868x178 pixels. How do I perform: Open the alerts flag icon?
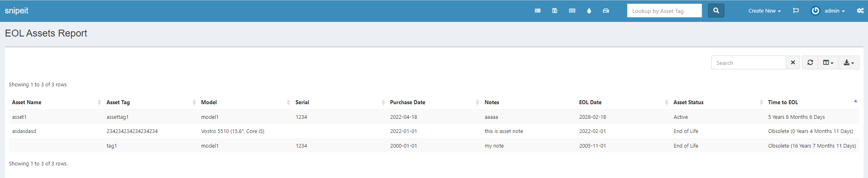pos(796,11)
